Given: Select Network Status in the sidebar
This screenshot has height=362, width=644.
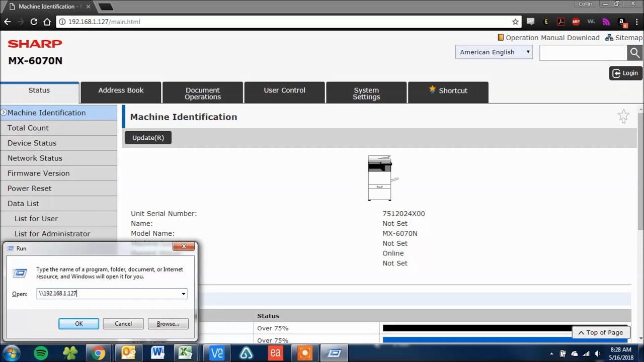Looking at the screenshot, I should coord(58,158).
